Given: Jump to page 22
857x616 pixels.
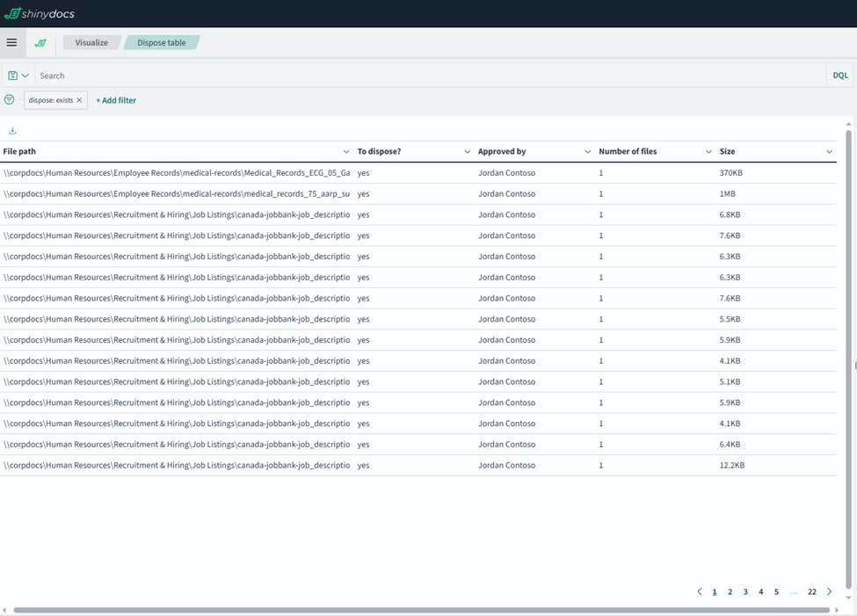Looking at the screenshot, I should [x=811, y=591].
